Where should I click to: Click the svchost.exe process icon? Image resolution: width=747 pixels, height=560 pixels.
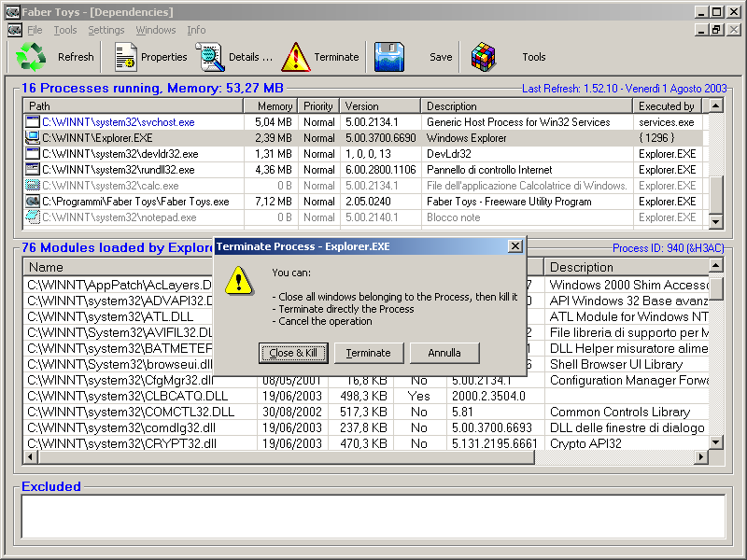[x=33, y=122]
